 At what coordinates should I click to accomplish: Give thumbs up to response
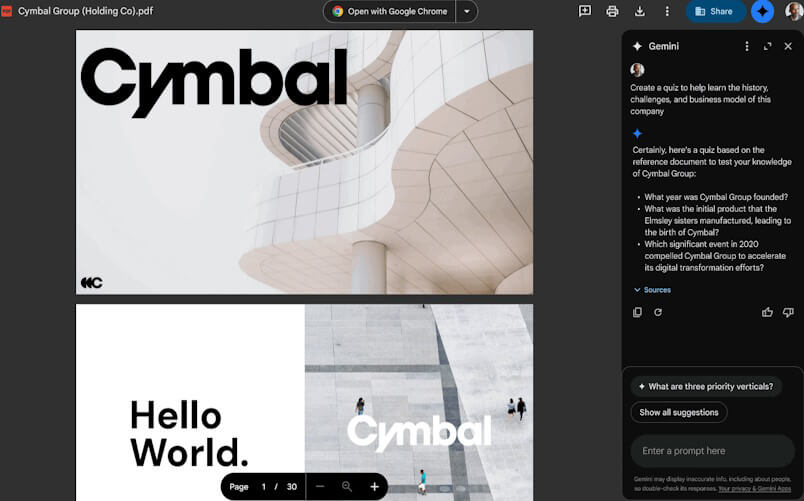coord(767,312)
